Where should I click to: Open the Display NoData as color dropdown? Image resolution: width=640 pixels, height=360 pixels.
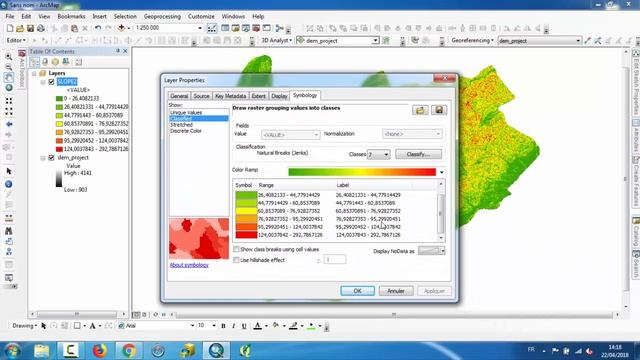pos(443,251)
